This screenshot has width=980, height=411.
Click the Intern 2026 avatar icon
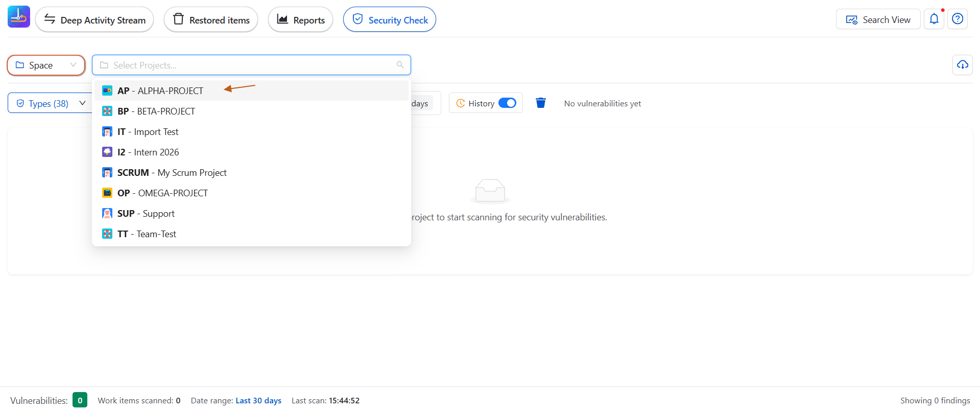[x=107, y=152]
